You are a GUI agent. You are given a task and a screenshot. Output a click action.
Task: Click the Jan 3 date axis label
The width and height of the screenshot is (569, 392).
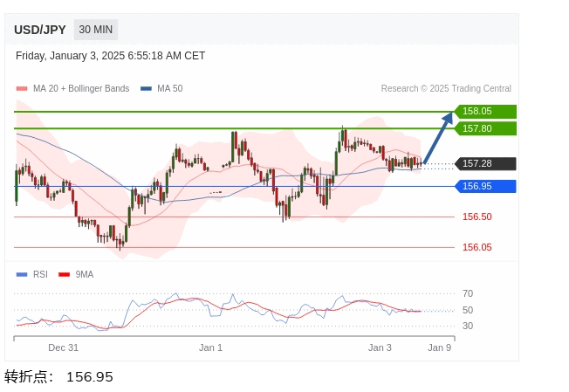tap(380, 347)
